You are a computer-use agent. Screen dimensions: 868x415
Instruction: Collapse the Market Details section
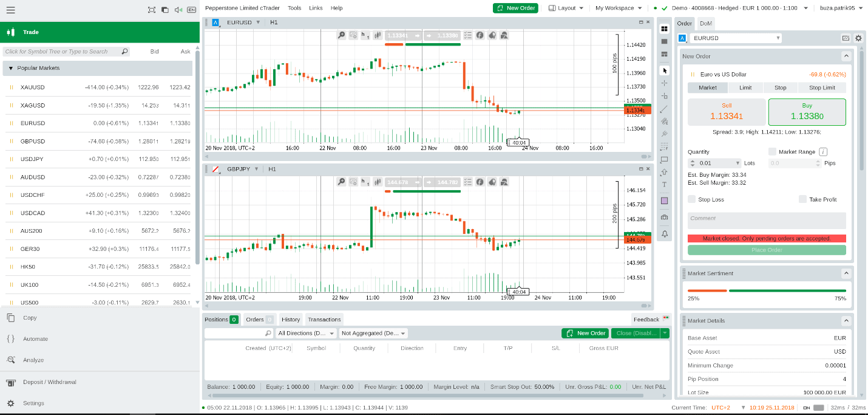[x=846, y=320]
